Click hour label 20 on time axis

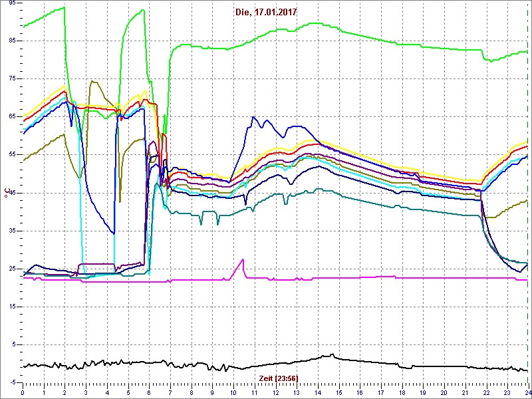[444, 393]
